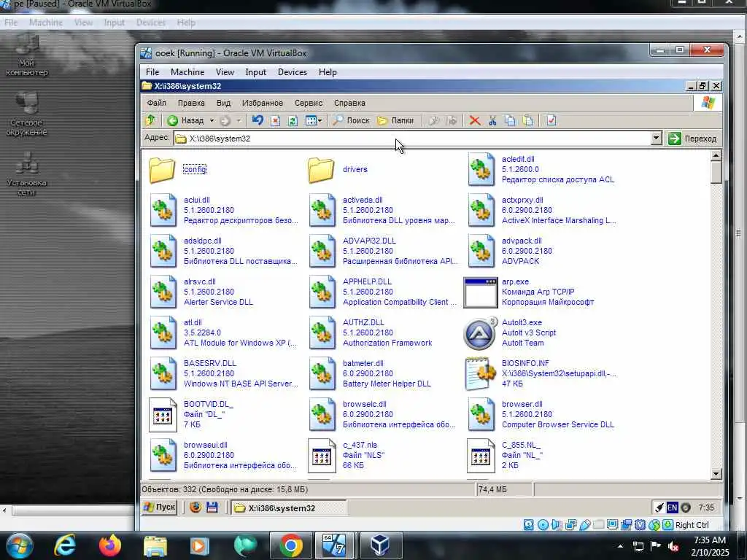Click the Copy toolbar icon

point(510,120)
